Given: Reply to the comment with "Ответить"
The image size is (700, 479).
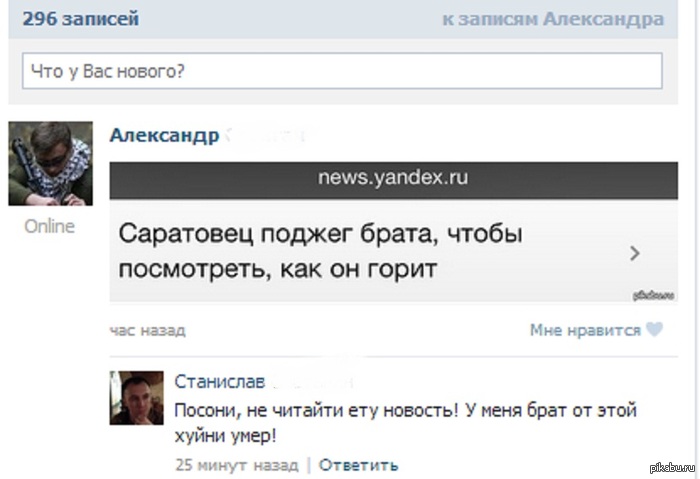Looking at the screenshot, I should 358,465.
